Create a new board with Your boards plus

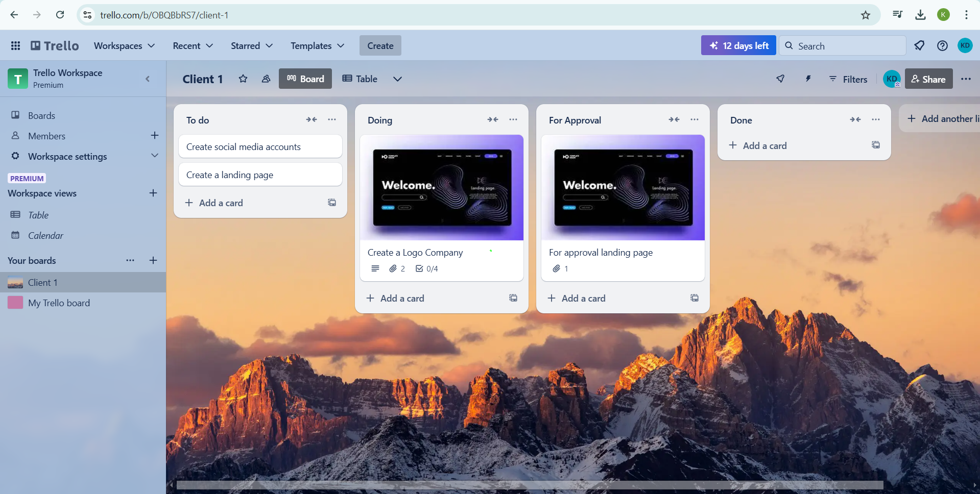pyautogui.click(x=153, y=260)
